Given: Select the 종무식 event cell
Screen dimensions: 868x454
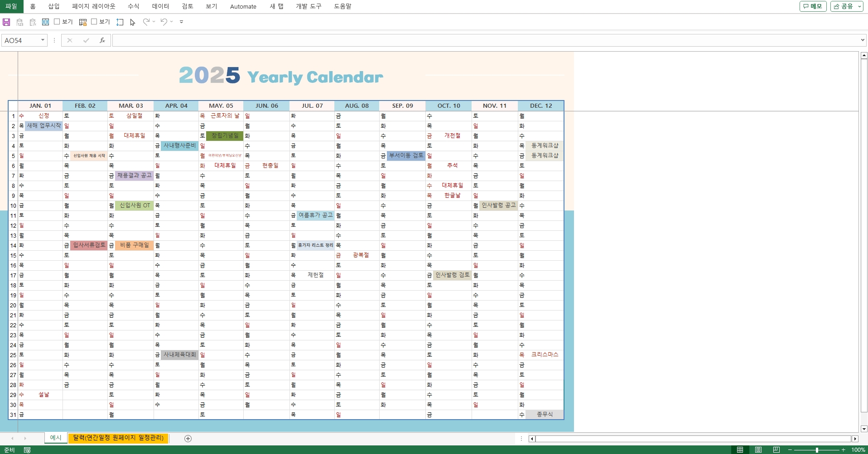Looking at the screenshot, I should click(545, 415).
